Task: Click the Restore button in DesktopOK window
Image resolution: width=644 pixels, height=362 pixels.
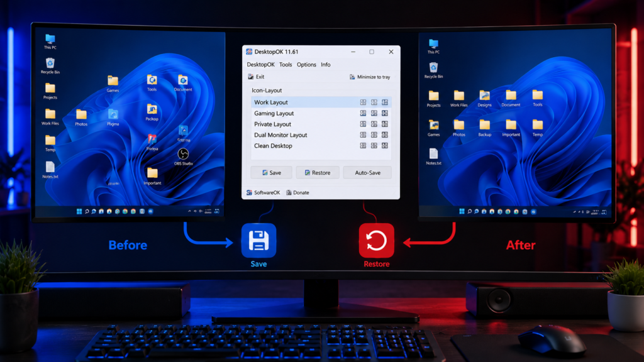Action: point(318,173)
